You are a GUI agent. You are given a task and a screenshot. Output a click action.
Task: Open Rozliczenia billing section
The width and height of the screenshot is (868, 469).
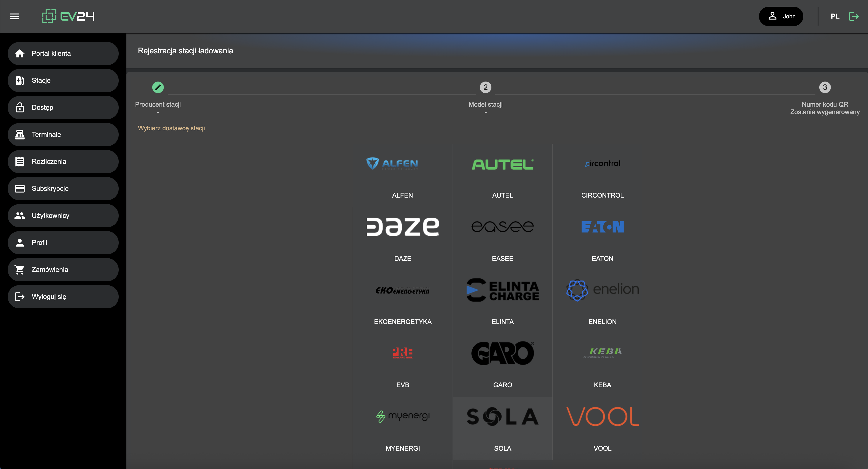(x=63, y=161)
